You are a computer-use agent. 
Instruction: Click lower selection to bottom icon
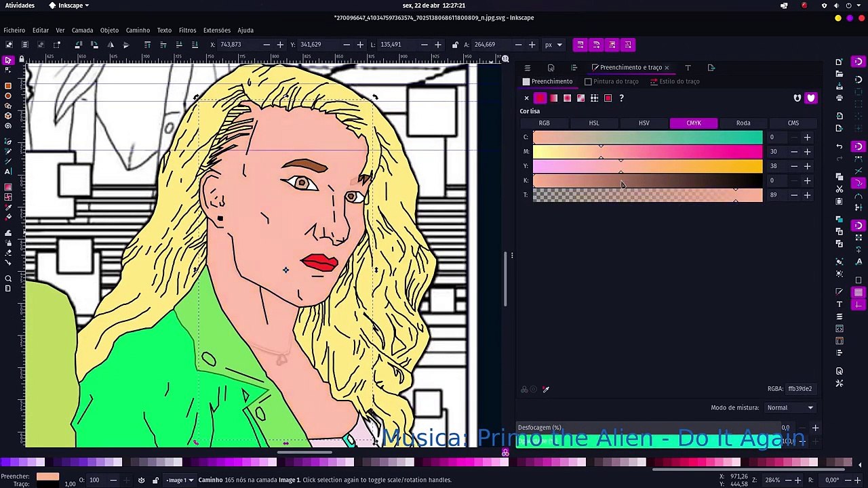[195, 45]
